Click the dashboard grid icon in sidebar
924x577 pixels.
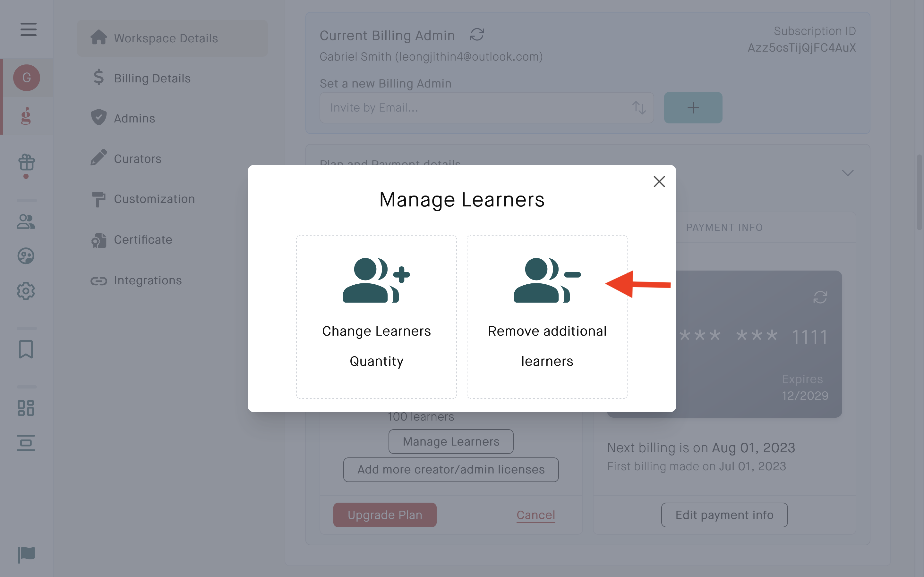(x=26, y=408)
